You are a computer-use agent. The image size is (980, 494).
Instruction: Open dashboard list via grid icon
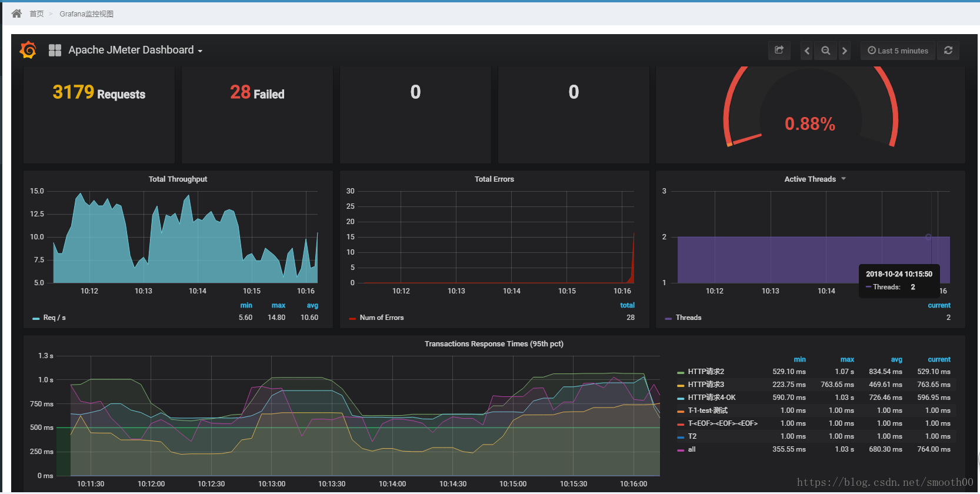tap(55, 51)
